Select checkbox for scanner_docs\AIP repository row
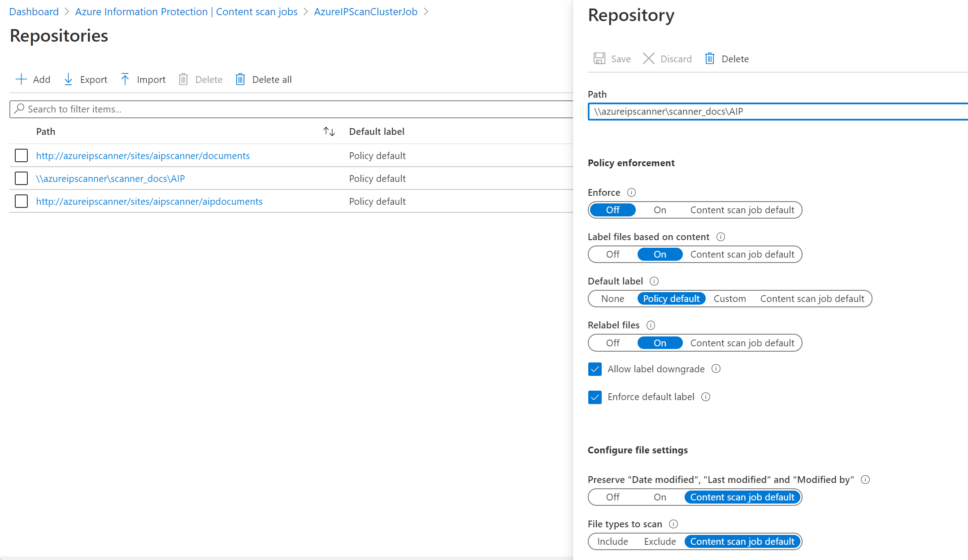The image size is (968, 560). 21,178
